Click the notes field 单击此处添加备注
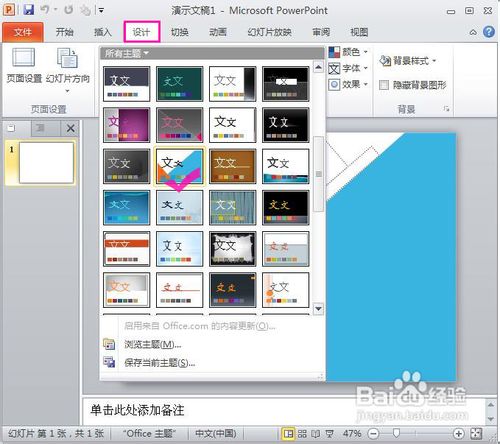 [x=284, y=411]
